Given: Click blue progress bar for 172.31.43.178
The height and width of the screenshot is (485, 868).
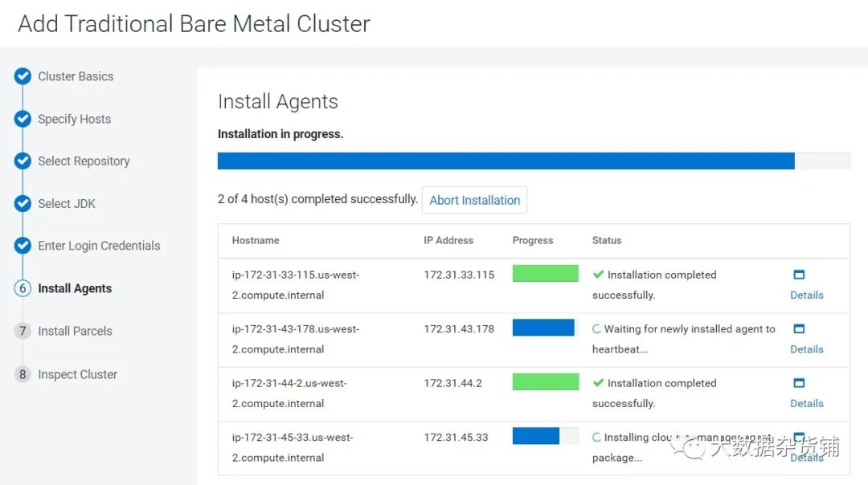Looking at the screenshot, I should pos(545,328).
